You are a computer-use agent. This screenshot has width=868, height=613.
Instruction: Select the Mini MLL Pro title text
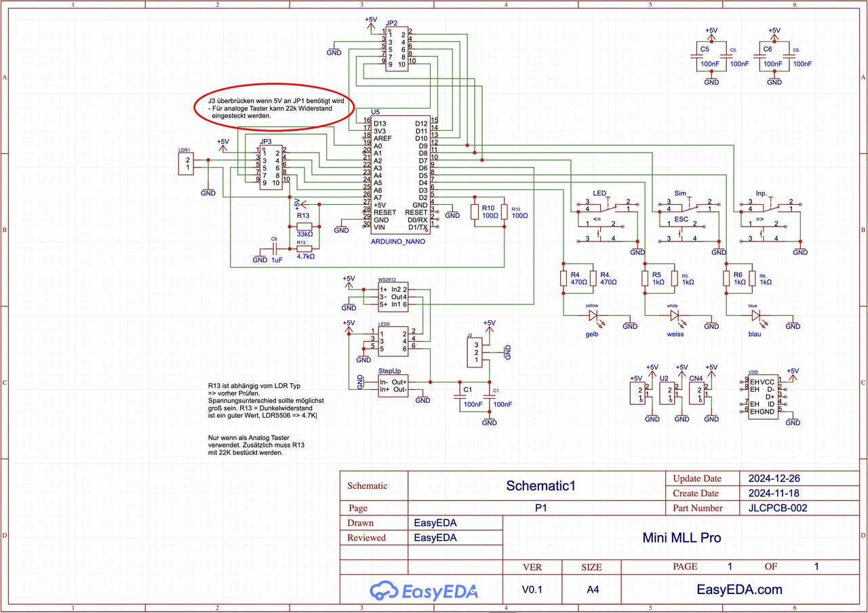[682, 538]
